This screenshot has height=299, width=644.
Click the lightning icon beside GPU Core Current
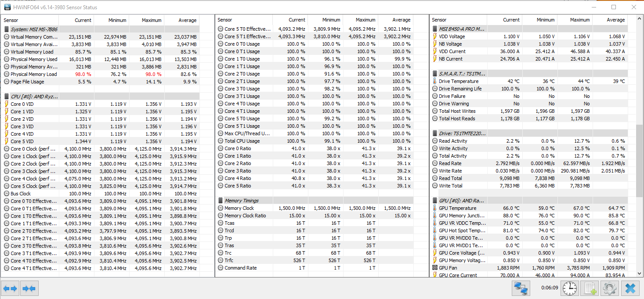tap(435, 275)
